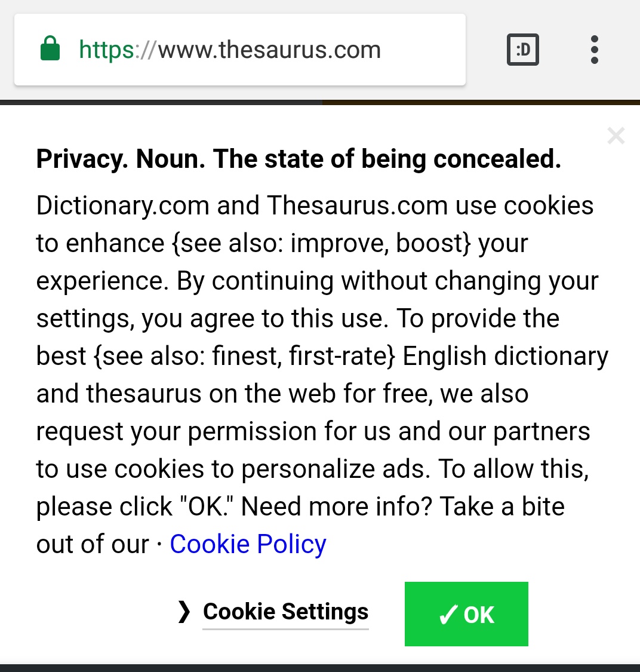The image size is (640, 672).
Task: Open the browser tab switcher :D icon
Action: point(522,50)
